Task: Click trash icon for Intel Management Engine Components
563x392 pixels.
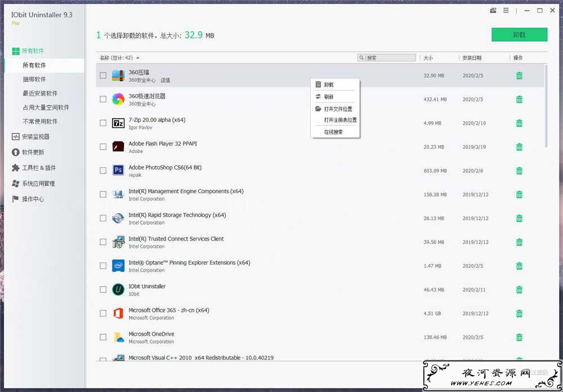Action: [519, 194]
